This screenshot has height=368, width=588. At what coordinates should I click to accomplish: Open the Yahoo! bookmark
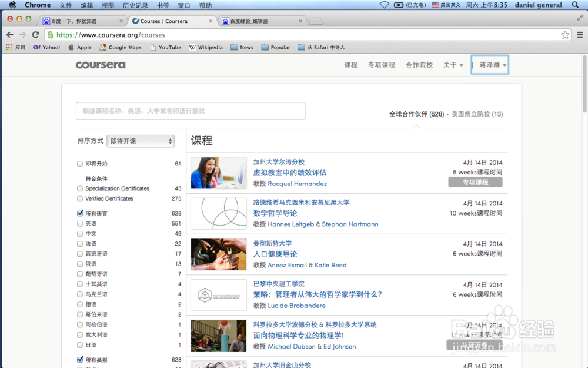pyautogui.click(x=46, y=47)
